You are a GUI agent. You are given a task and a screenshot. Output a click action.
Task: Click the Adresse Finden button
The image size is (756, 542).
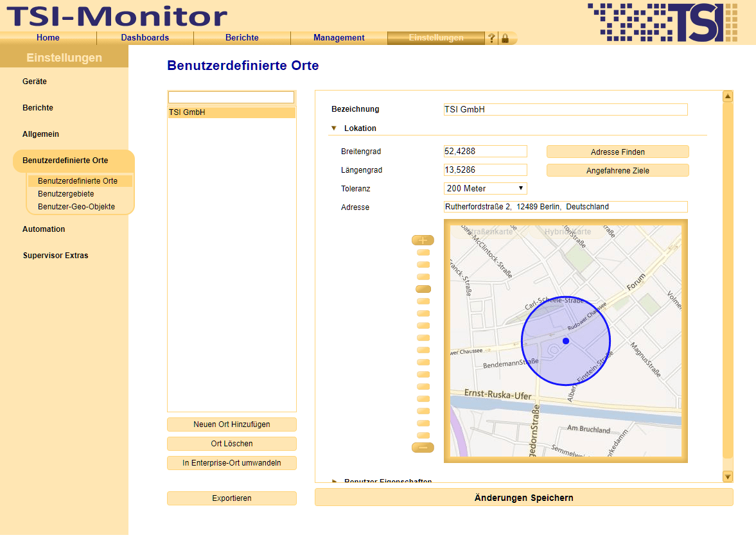coord(618,152)
